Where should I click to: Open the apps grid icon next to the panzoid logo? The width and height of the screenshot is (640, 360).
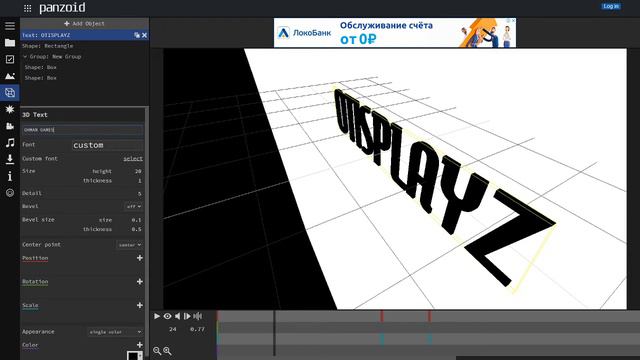click(x=27, y=8)
